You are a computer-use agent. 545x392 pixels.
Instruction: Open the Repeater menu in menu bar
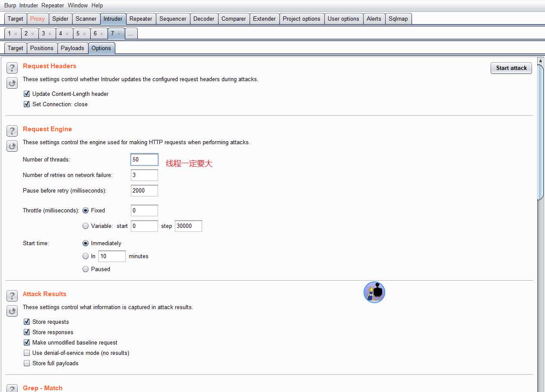(x=53, y=6)
